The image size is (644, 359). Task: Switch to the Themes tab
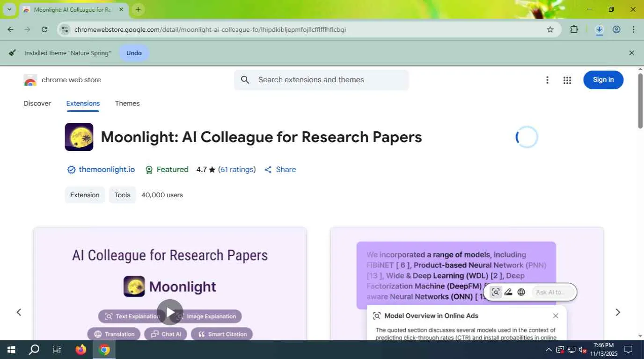(x=127, y=103)
